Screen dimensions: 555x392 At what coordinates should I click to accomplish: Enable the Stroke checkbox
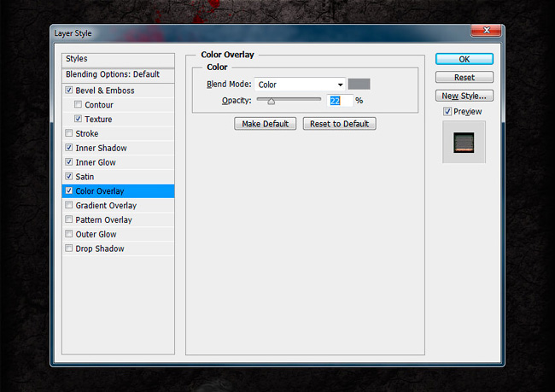pos(69,133)
